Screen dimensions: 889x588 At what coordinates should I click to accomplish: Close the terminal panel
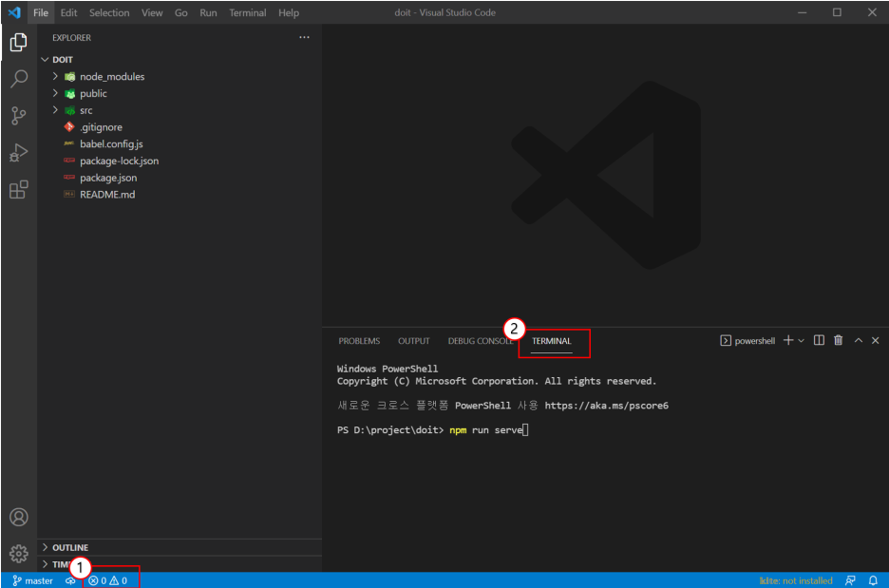[876, 340]
